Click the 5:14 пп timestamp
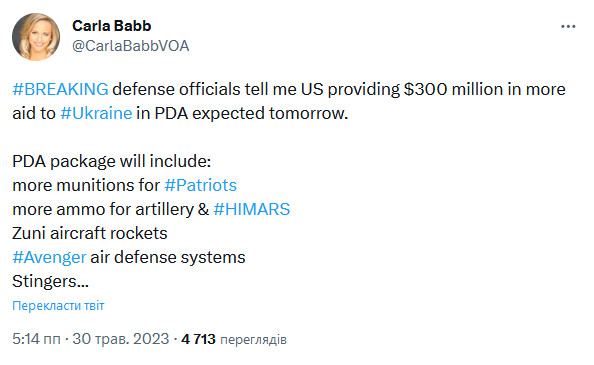This screenshot has width=594, height=365. pyautogui.click(x=36, y=338)
